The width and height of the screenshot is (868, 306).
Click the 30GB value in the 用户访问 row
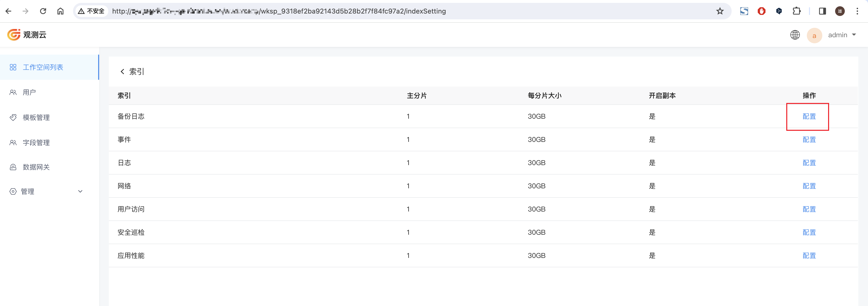click(x=537, y=209)
